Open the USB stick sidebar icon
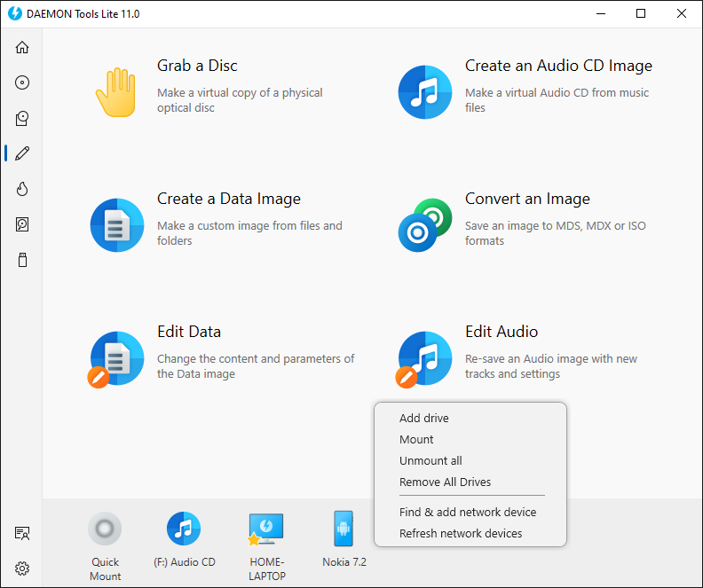 (22, 260)
